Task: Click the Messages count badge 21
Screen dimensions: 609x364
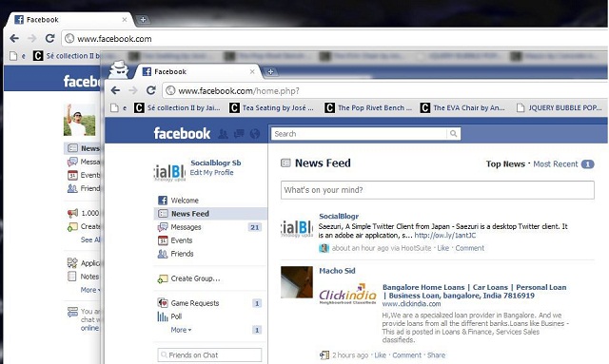Action: click(x=255, y=227)
